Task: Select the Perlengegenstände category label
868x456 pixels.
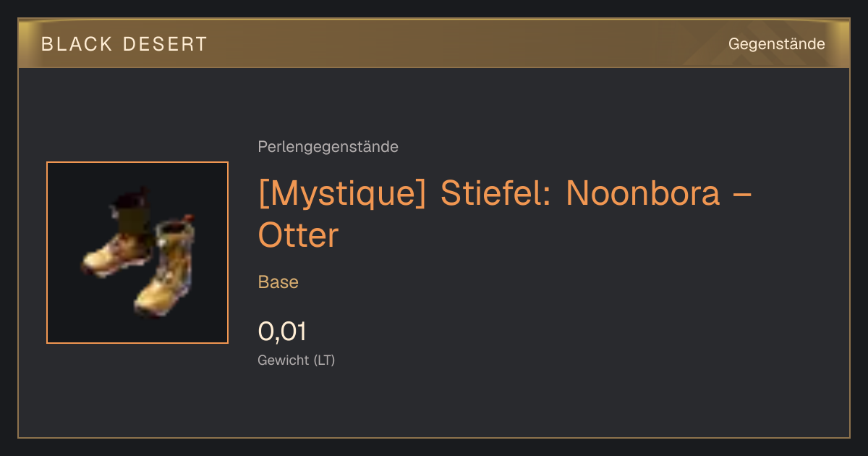Action: point(328,147)
